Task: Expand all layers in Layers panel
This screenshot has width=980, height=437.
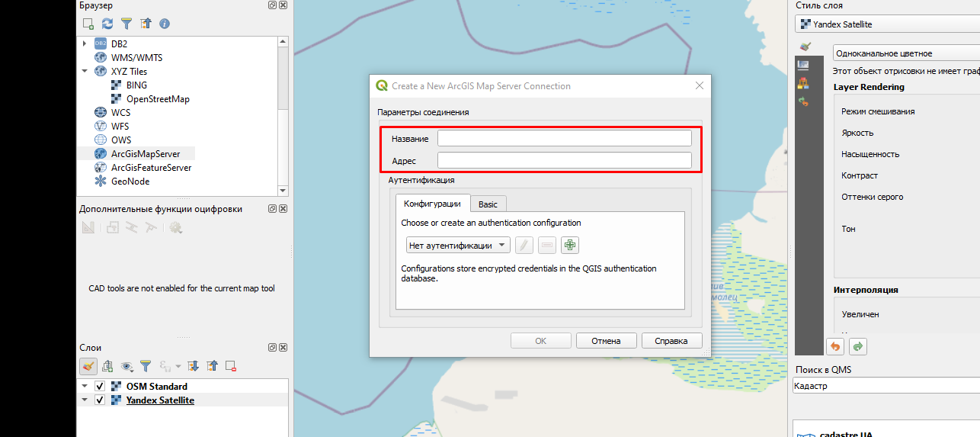Action: pyautogui.click(x=193, y=366)
